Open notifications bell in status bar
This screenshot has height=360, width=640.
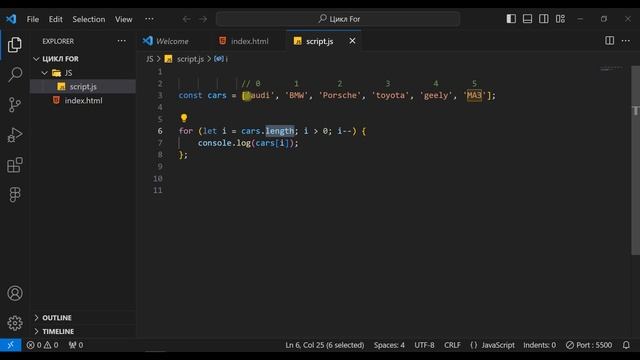click(x=626, y=345)
